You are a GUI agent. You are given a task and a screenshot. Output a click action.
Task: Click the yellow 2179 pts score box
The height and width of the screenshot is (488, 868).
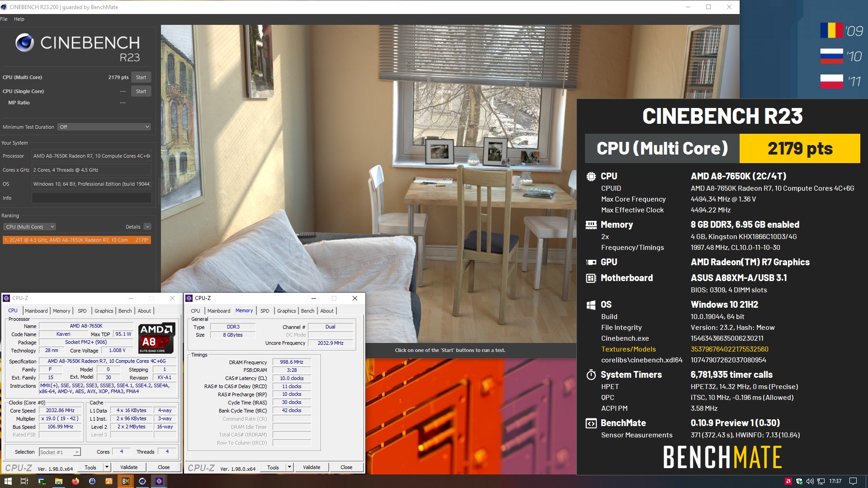coord(800,148)
